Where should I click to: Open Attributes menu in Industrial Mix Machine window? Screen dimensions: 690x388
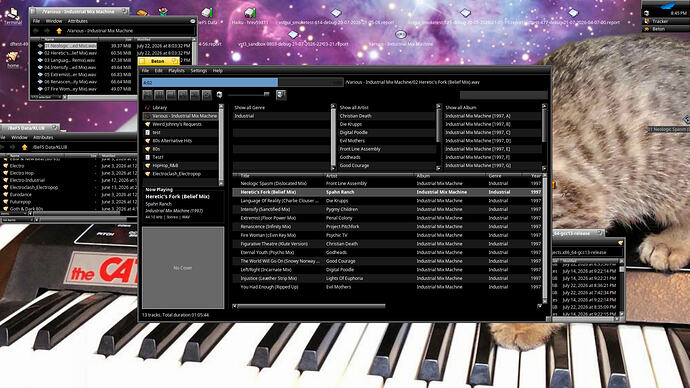pos(77,21)
